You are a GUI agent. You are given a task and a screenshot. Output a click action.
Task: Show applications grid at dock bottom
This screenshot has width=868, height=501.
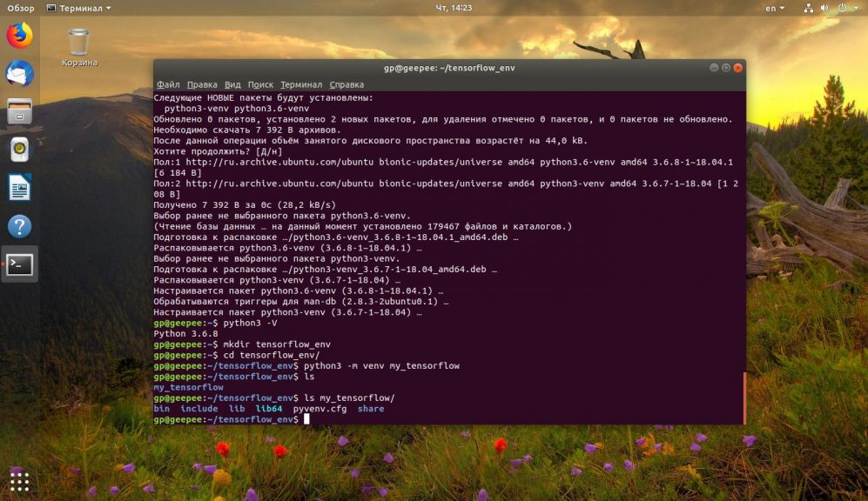pos(19,482)
